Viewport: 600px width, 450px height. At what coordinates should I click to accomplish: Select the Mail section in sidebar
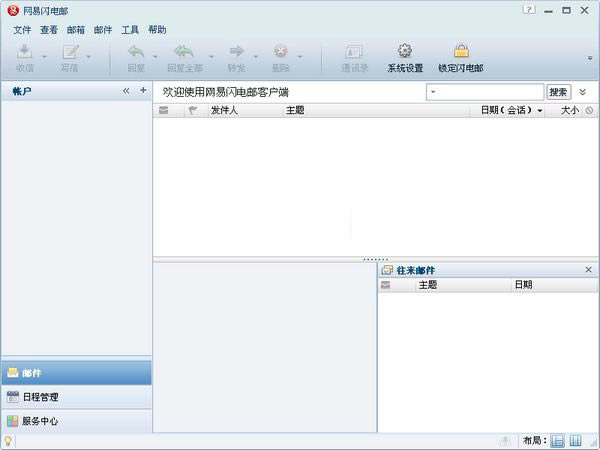click(77, 373)
